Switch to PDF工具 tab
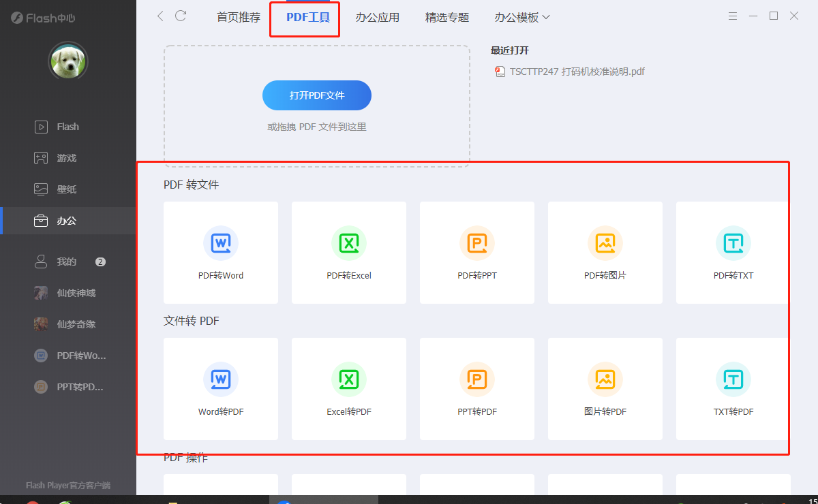Screen dimensions: 818x504 308,18
